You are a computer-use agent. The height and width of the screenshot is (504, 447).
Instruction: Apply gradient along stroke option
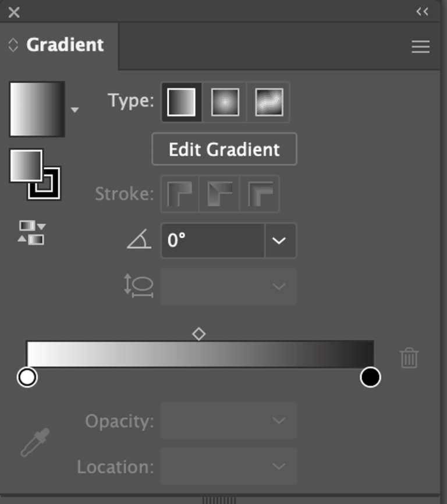coord(219,193)
